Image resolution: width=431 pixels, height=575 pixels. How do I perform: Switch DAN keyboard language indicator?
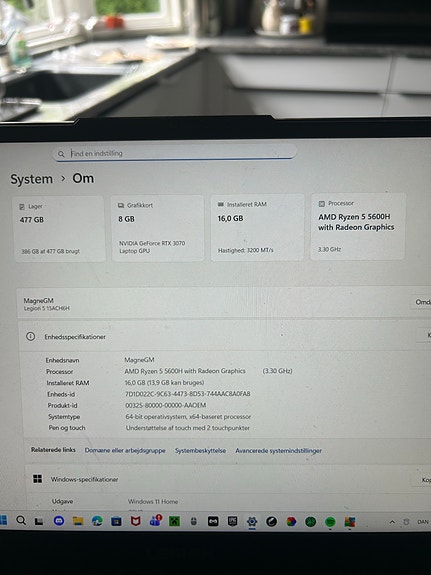tap(423, 522)
